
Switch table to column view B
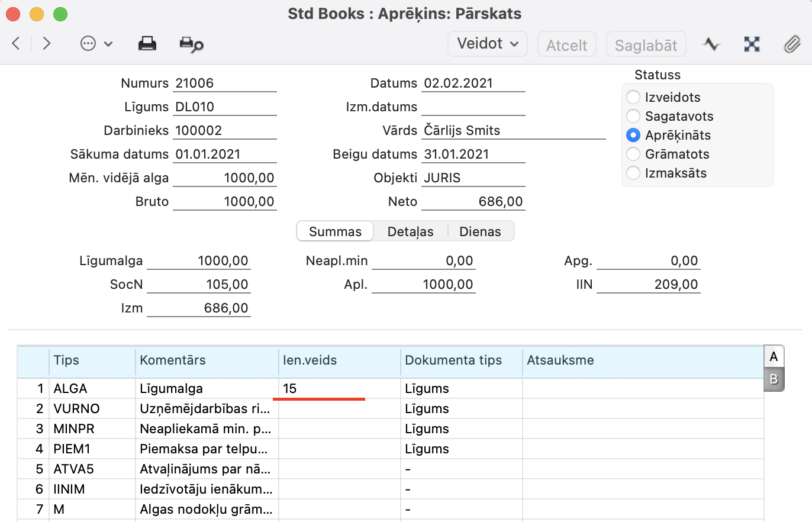774,379
